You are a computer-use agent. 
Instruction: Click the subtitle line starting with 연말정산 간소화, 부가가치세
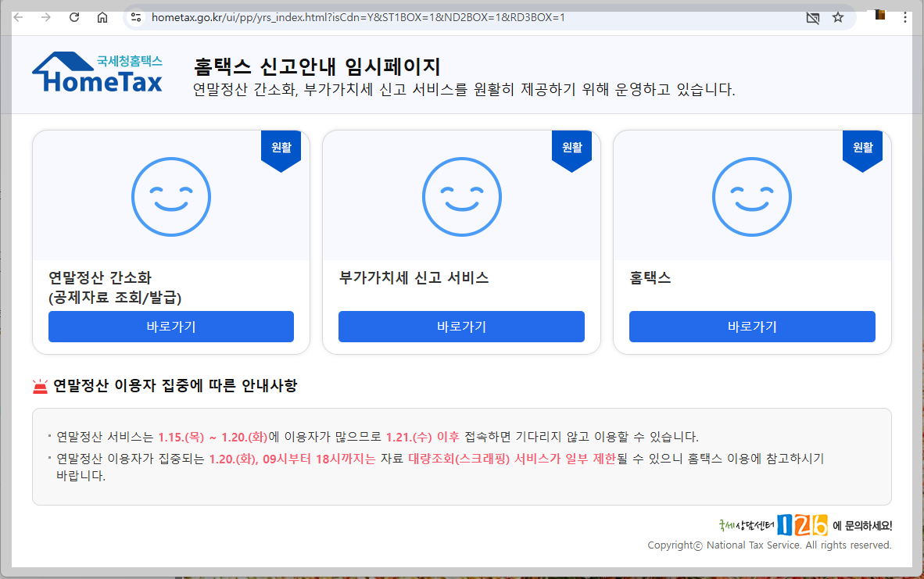tap(464, 90)
